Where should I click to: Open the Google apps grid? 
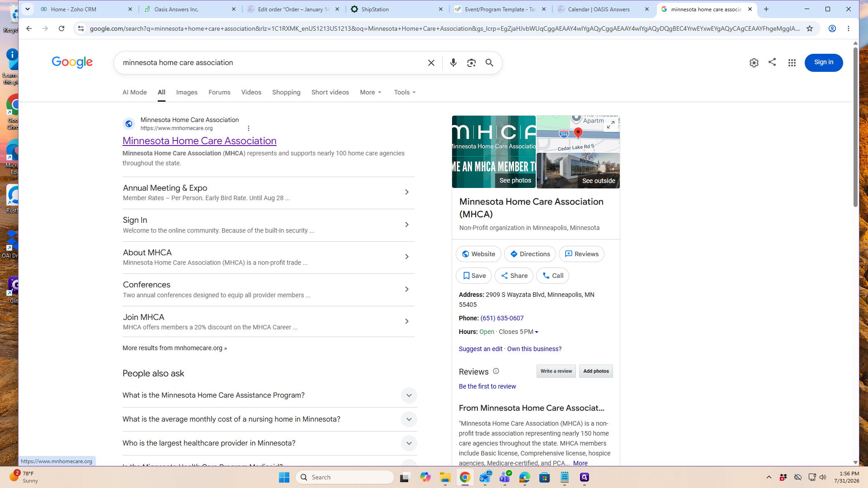click(792, 63)
